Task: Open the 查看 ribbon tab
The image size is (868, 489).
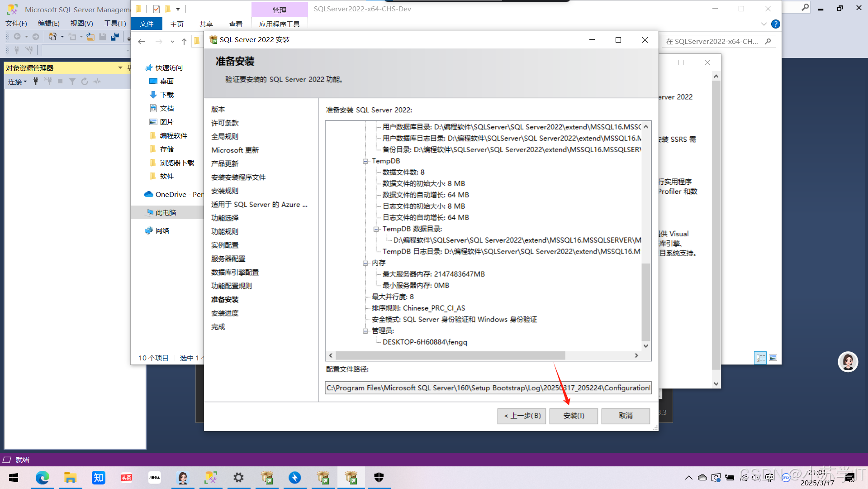Action: [236, 24]
